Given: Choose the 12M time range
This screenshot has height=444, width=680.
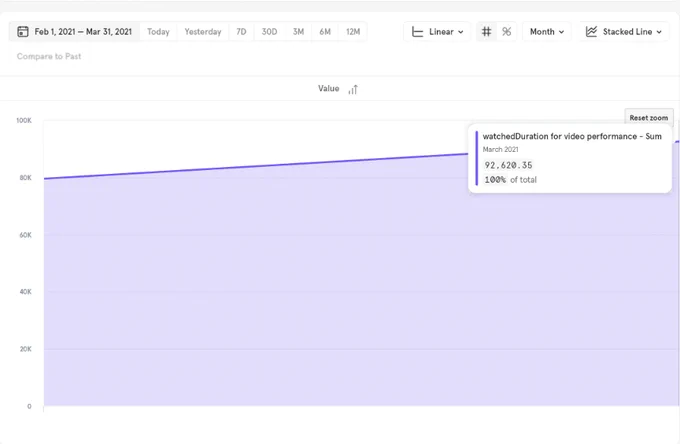Looking at the screenshot, I should 353,32.
